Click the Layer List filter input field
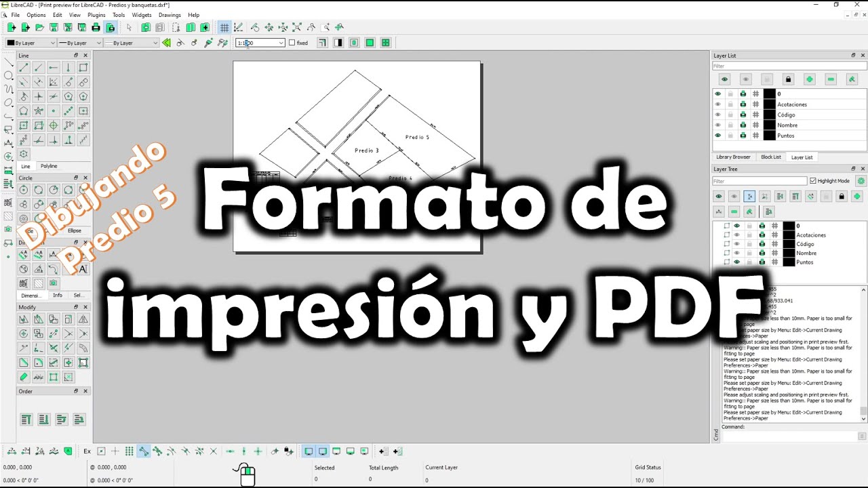 (x=789, y=66)
